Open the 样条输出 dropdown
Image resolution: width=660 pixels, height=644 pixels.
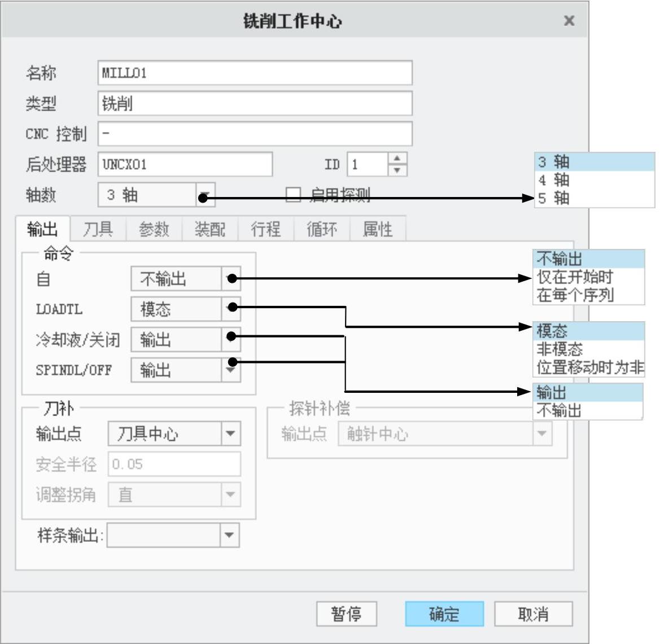tap(173, 535)
